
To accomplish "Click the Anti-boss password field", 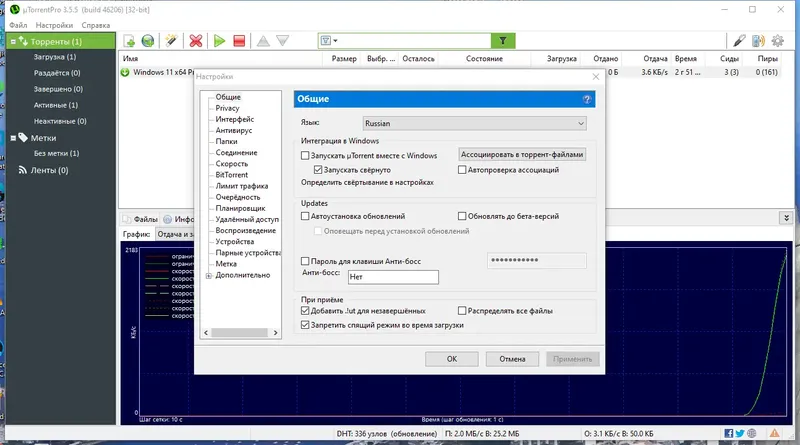I will (537, 260).
